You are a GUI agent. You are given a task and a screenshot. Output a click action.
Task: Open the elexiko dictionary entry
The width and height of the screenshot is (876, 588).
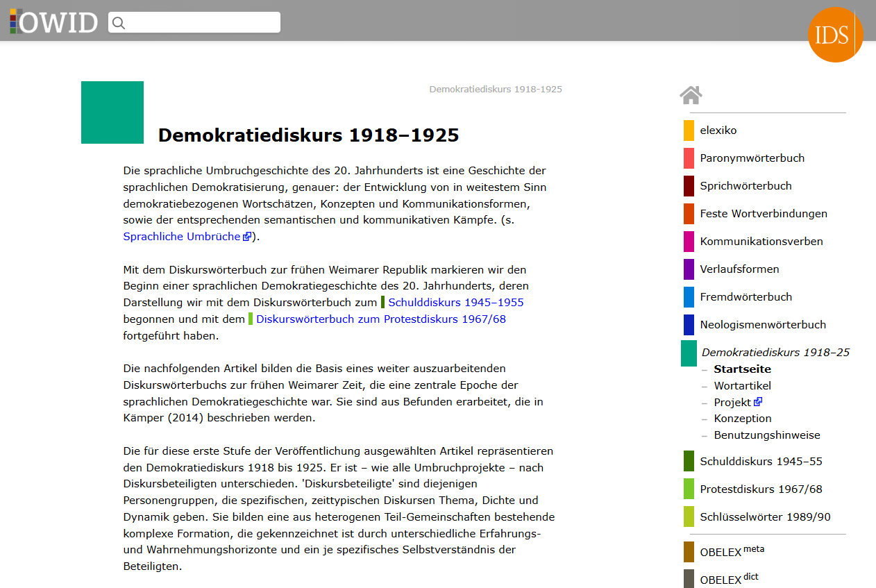click(719, 130)
